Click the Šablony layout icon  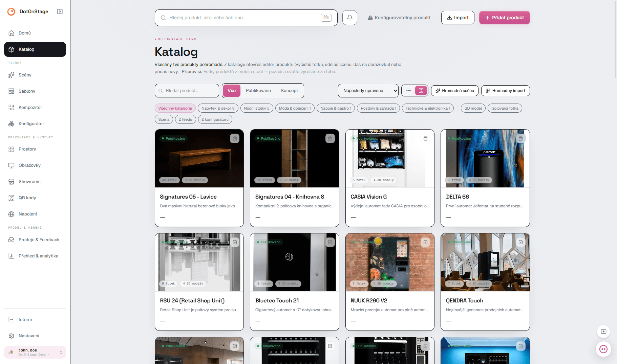pos(11,91)
